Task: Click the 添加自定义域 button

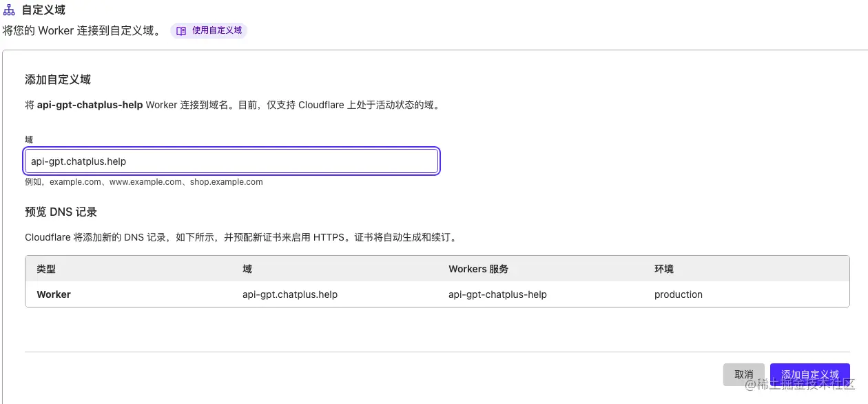Action: pos(809,374)
